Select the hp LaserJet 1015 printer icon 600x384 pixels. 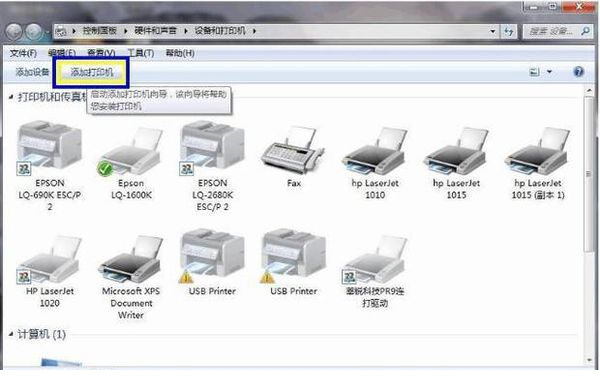(456, 151)
